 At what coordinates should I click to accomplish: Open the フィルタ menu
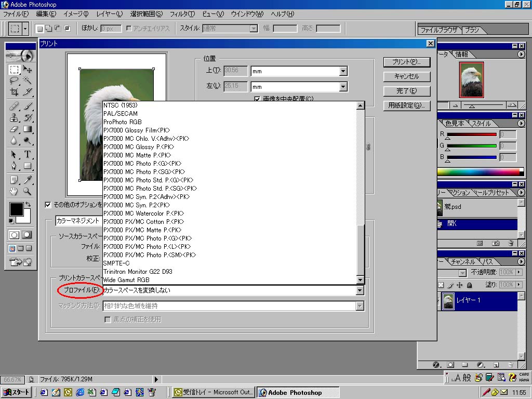click(182, 14)
